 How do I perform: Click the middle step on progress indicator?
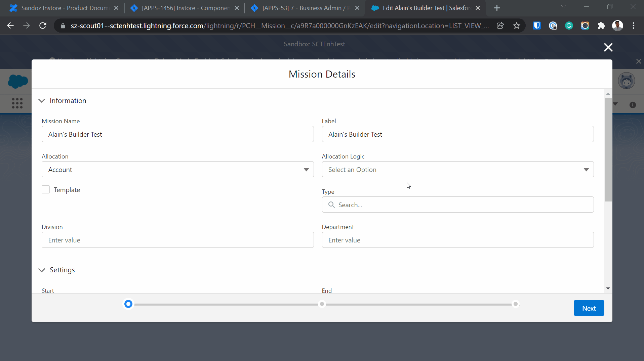click(x=322, y=304)
